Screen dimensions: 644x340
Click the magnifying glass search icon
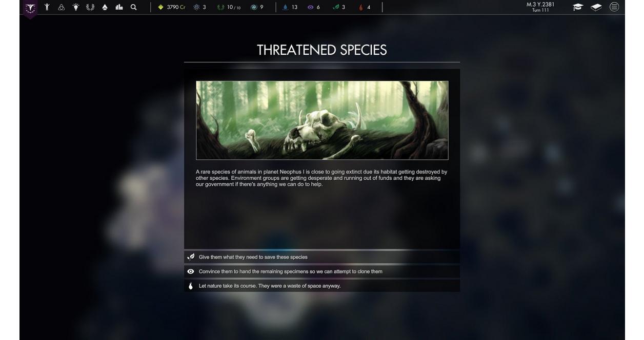[x=134, y=7]
